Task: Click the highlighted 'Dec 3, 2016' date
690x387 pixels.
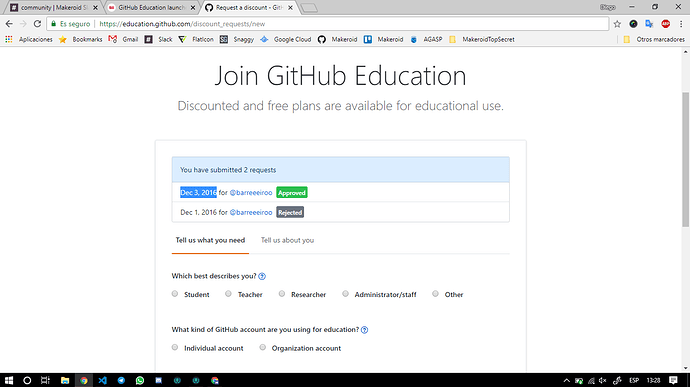Action: pos(198,192)
